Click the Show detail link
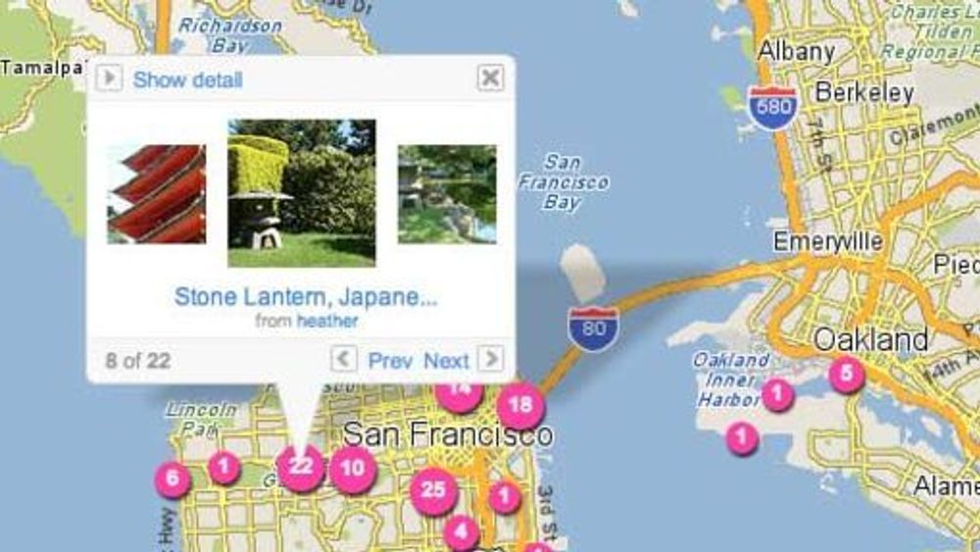Screen dimensions: 980x552 (187, 79)
